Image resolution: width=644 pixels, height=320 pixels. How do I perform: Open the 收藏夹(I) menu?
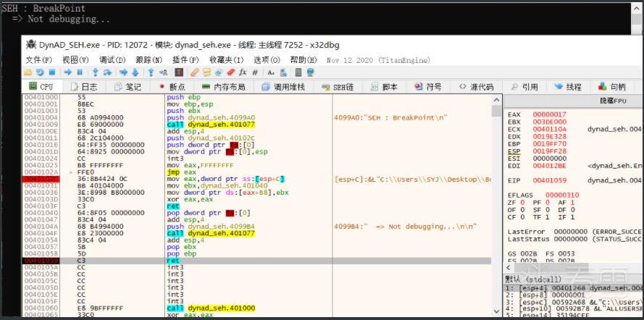[x=226, y=60]
